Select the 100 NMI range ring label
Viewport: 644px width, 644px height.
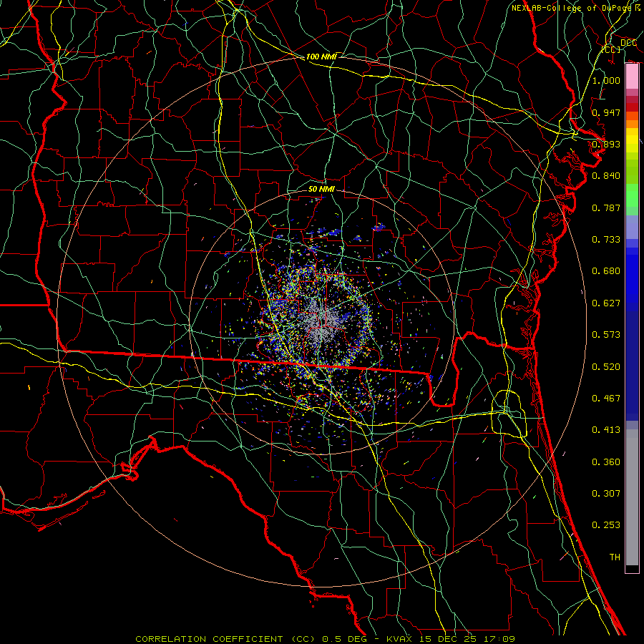click(321, 57)
